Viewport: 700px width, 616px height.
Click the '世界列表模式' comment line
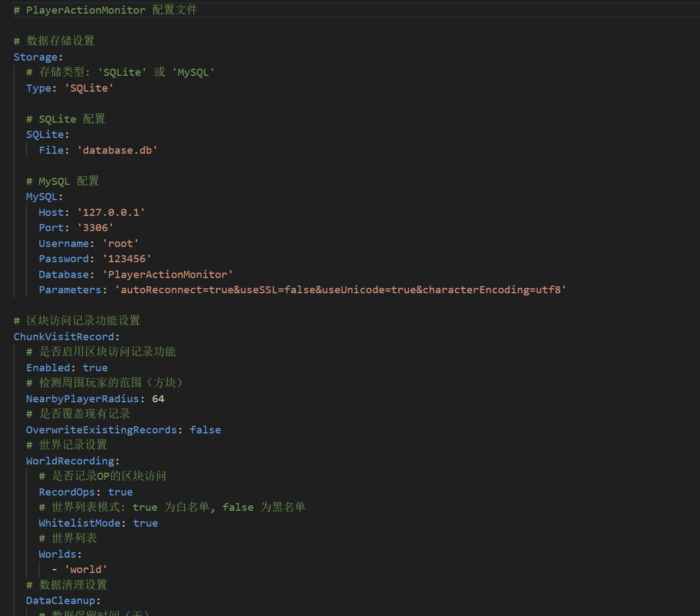click(172, 507)
